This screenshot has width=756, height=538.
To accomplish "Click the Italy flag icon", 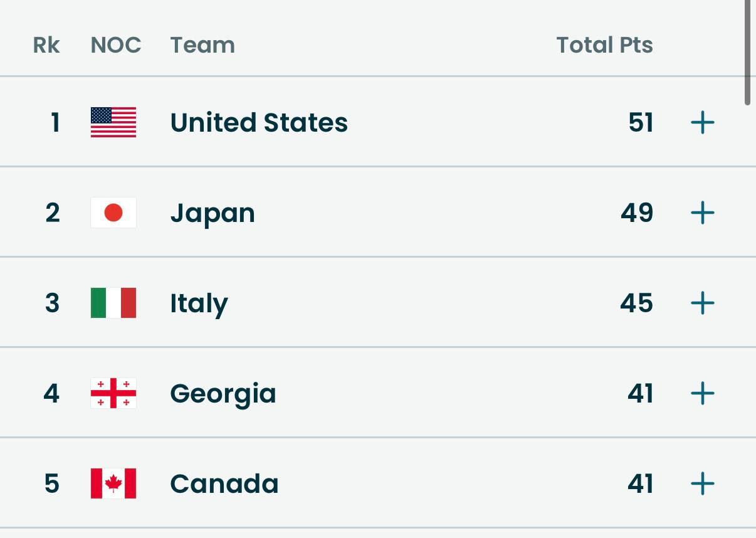I will coord(113,303).
